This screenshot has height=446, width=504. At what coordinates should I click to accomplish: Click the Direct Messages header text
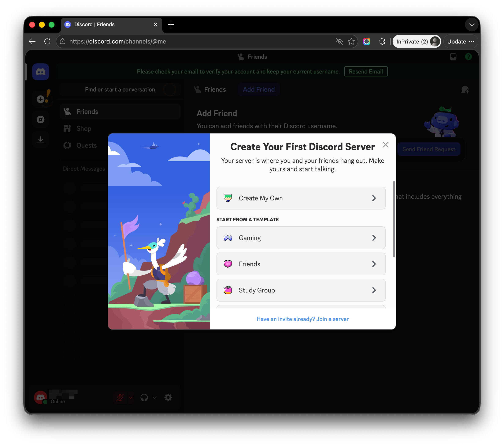click(84, 169)
